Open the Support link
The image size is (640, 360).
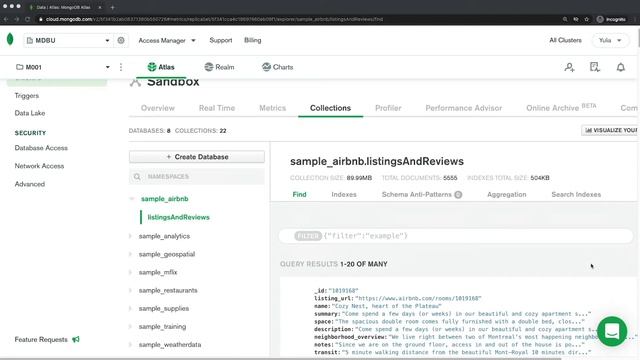220,40
